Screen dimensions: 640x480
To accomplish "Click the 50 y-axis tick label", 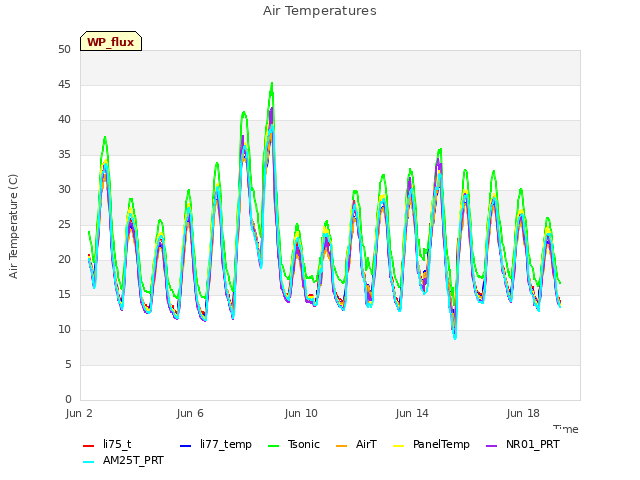I will point(64,49).
